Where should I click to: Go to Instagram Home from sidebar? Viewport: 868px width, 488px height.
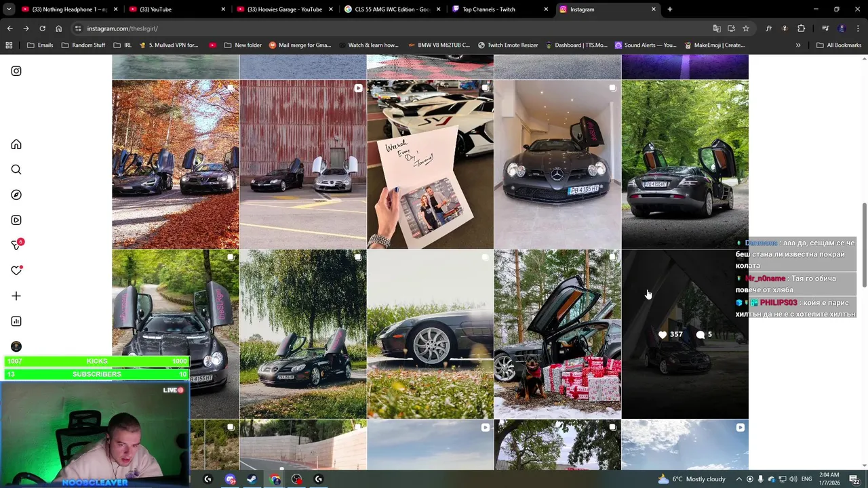point(16,144)
